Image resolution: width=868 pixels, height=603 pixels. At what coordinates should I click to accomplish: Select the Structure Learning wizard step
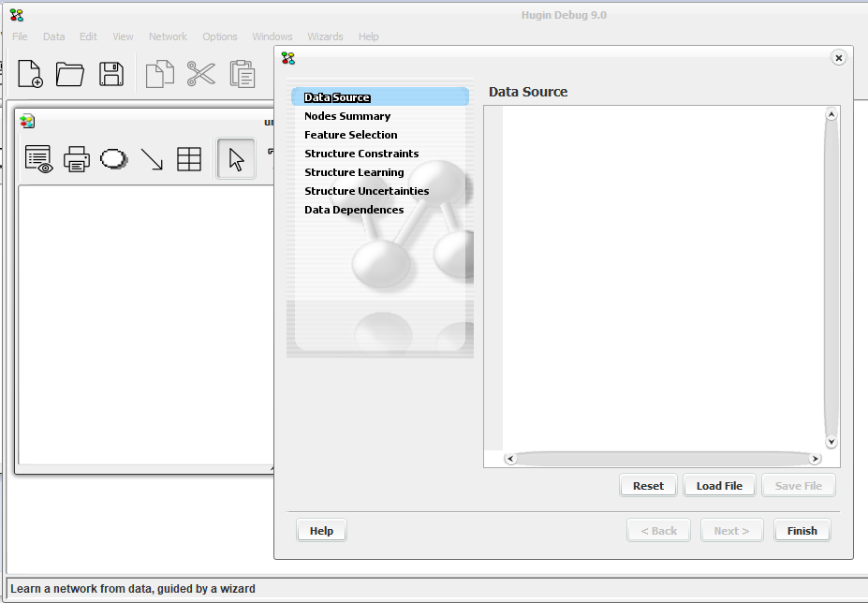point(354,172)
